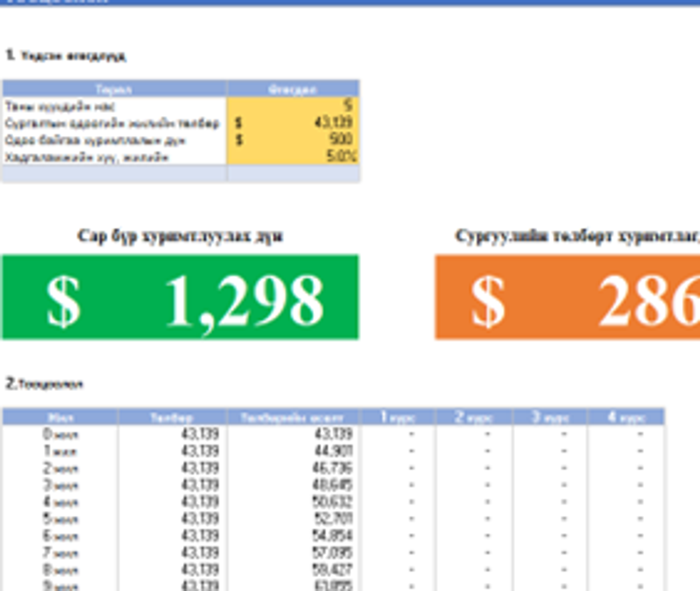Click the 'Өгөгдөл' column header

click(293, 89)
